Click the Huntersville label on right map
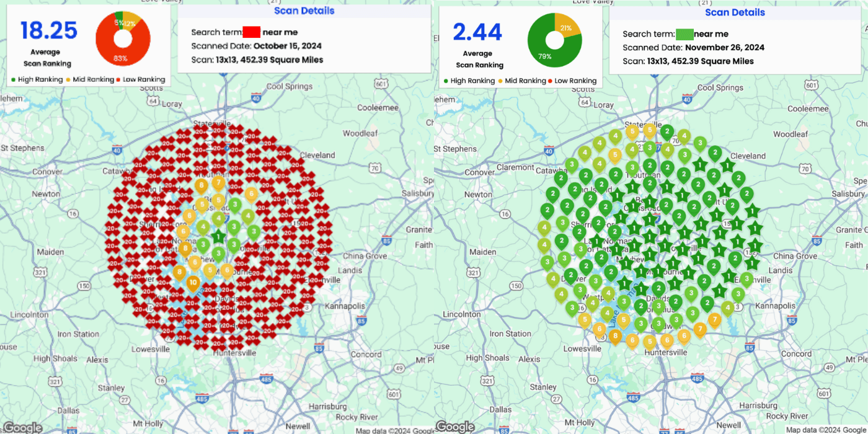Screen dimensions: 868x434 coord(665,352)
